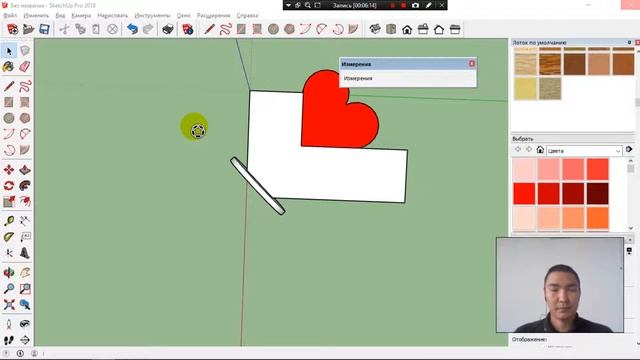Choose the Orbit tool
Viewport: 640px width, 360px height.
coord(9,272)
